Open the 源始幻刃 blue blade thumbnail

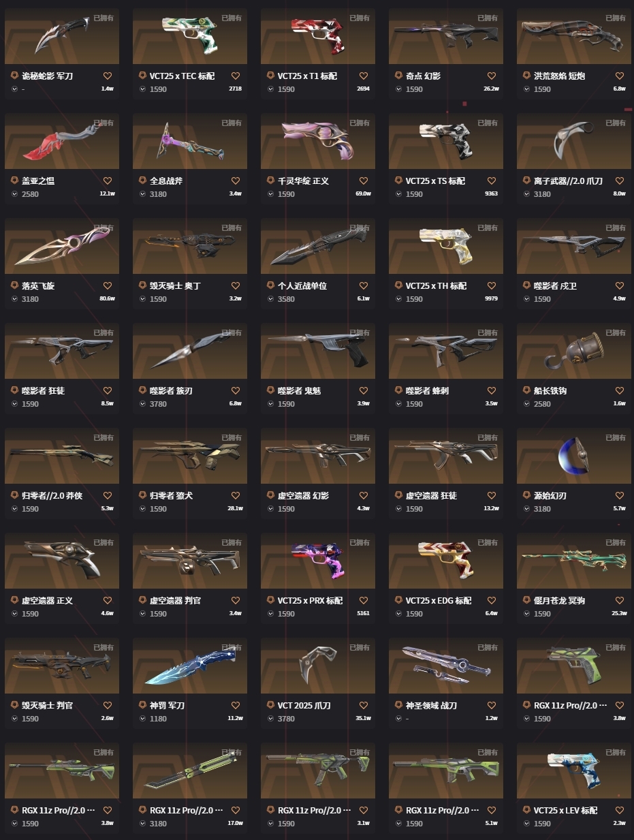point(574,456)
